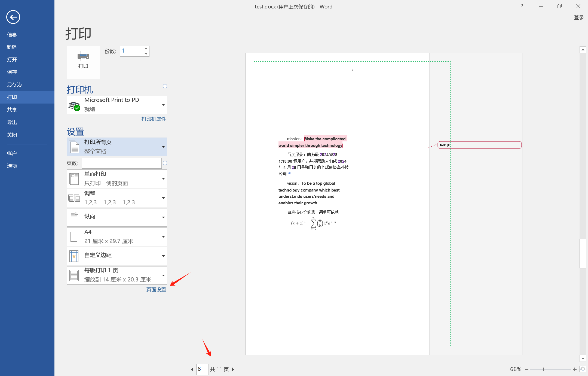Screen dimensions: 588x376
Task: Open the 页面设置 page setup link
Action: (156, 290)
